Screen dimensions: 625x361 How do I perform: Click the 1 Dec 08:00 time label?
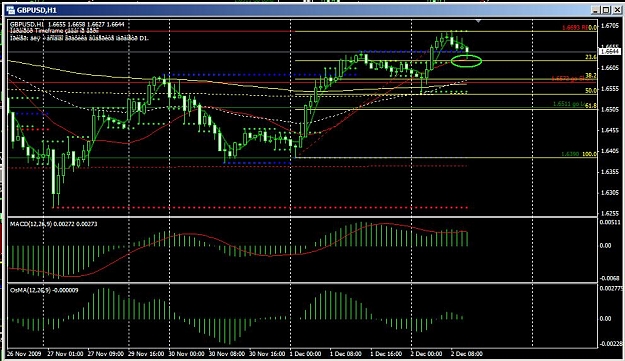click(346, 354)
